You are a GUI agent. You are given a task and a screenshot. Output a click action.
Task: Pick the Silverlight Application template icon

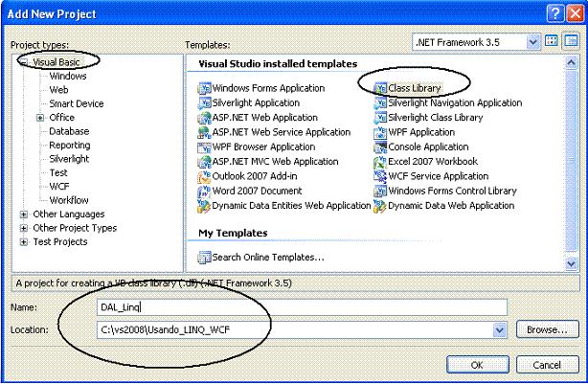(204, 102)
